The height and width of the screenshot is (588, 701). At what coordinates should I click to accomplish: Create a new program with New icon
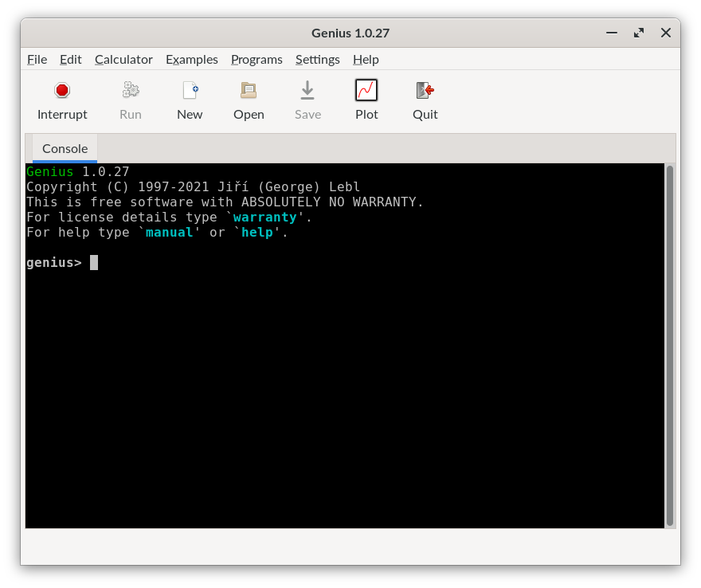pos(190,90)
